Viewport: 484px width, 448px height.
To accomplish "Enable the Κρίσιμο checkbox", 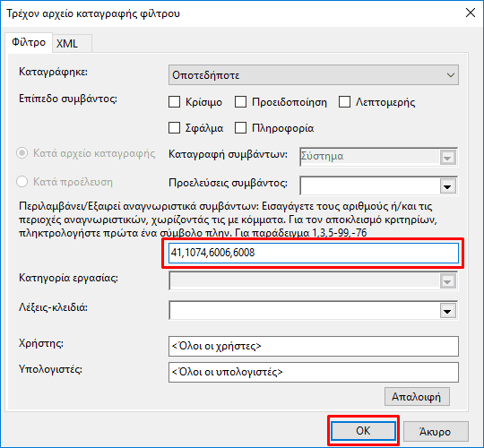I will 175,102.
